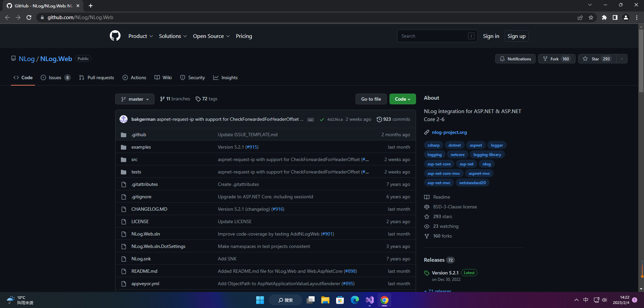Open CHANGELOG.MD file
This screenshot has width=644, height=308.
point(149,209)
